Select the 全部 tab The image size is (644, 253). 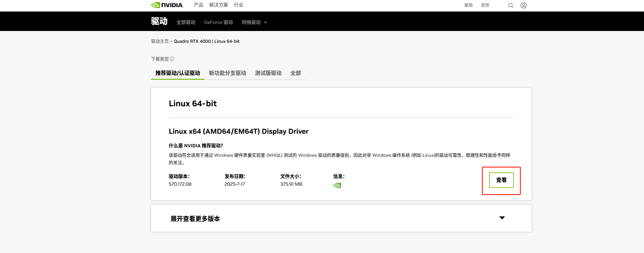296,73
